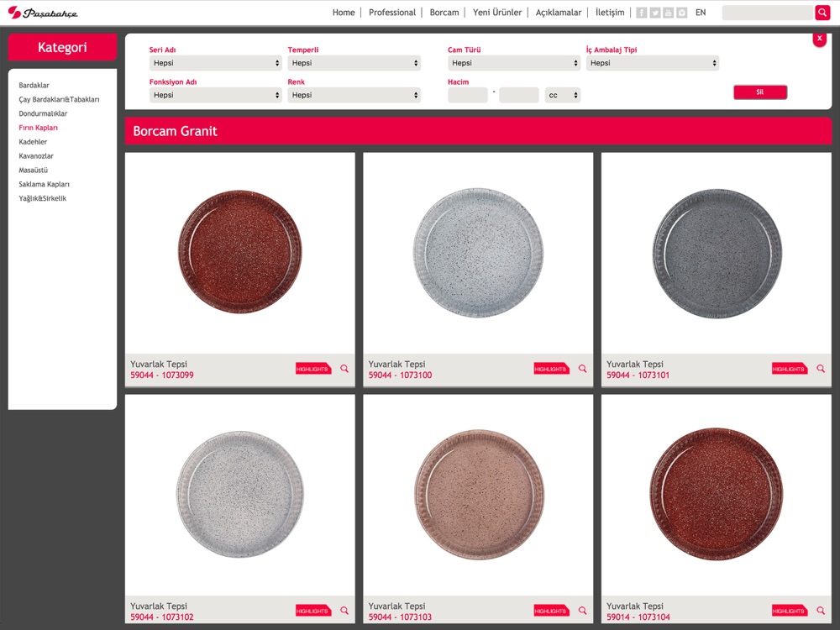Click the Home menu item
This screenshot has height=630, width=840.
pyautogui.click(x=344, y=13)
